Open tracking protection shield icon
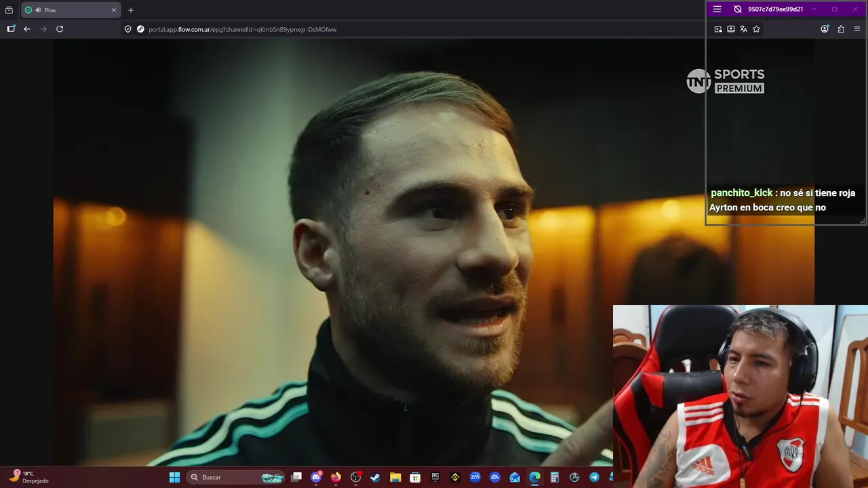This screenshot has width=868, height=488. point(127,29)
